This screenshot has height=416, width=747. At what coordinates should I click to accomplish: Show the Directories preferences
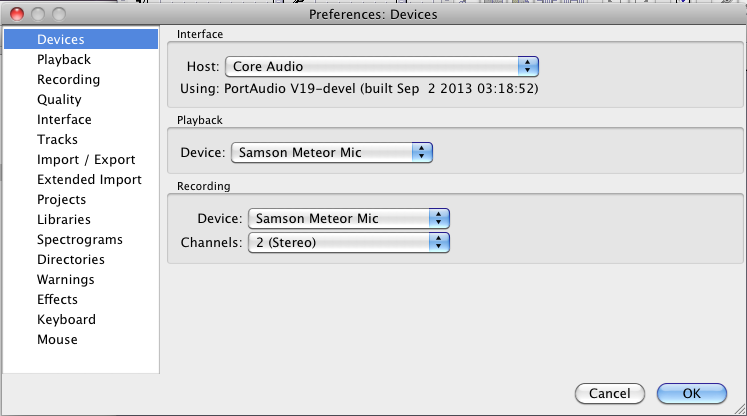pos(71,260)
